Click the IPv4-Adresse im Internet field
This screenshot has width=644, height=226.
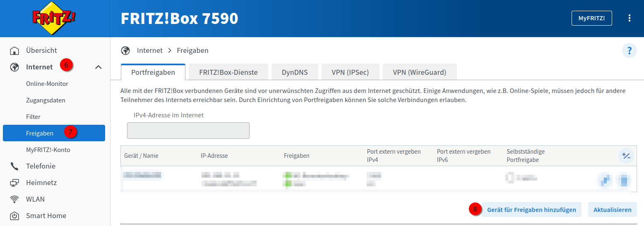pyautogui.click(x=188, y=131)
